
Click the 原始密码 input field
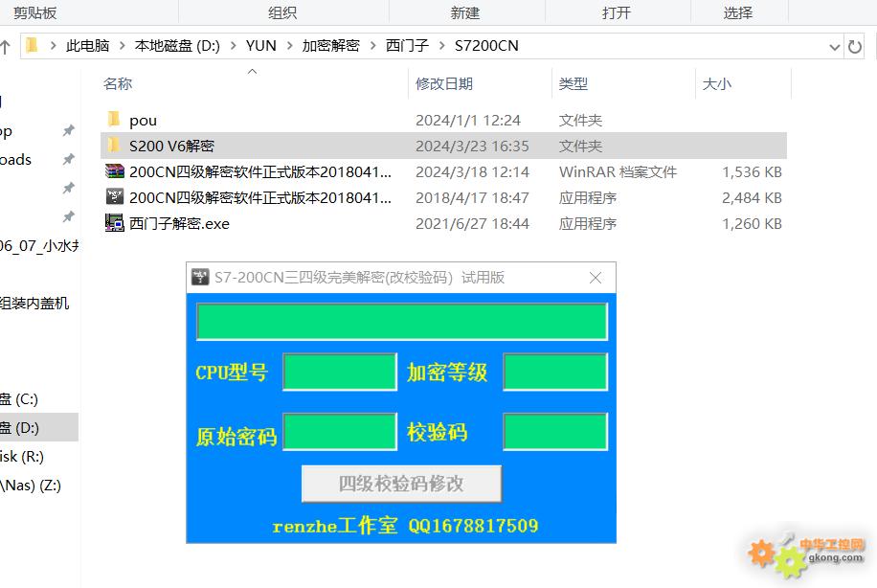(340, 431)
